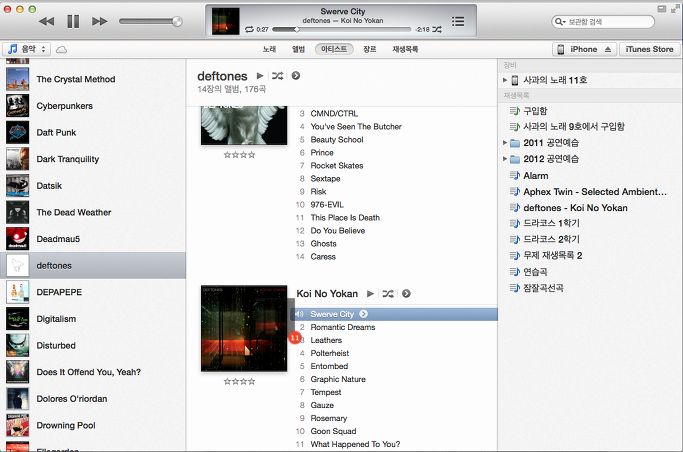
Task: Open the 재생목록 tab
Action: coord(405,49)
